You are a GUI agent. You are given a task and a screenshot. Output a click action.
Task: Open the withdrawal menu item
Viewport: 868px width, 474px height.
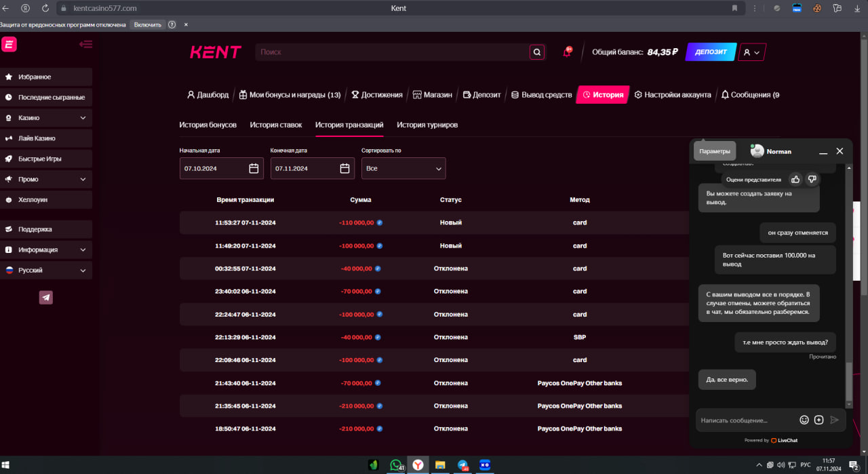541,95
